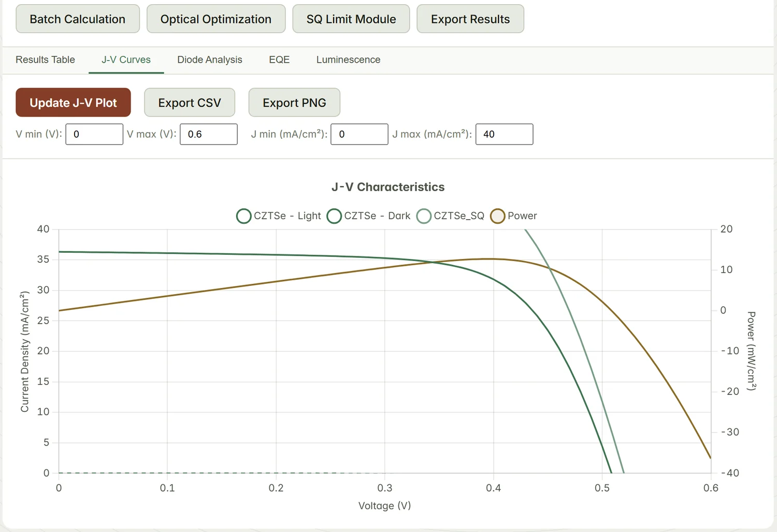Focus the V max (V) input field
Screen dimensions: 777x532
click(209, 134)
